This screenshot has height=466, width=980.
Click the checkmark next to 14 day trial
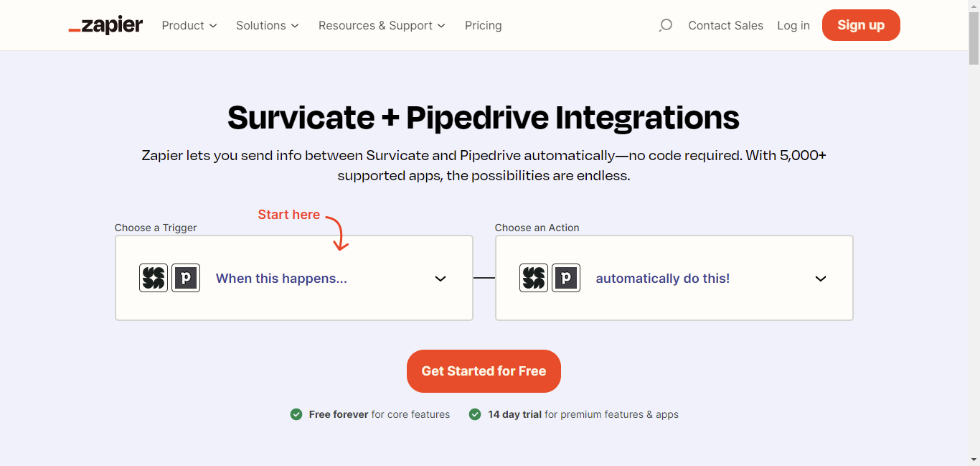pos(474,414)
